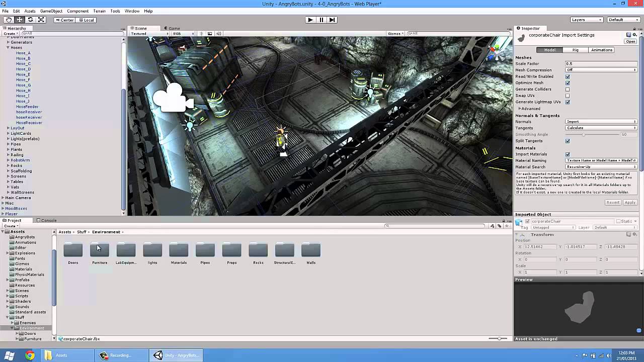
Task: Enable Generate Colliders checkbox
Action: point(568,89)
